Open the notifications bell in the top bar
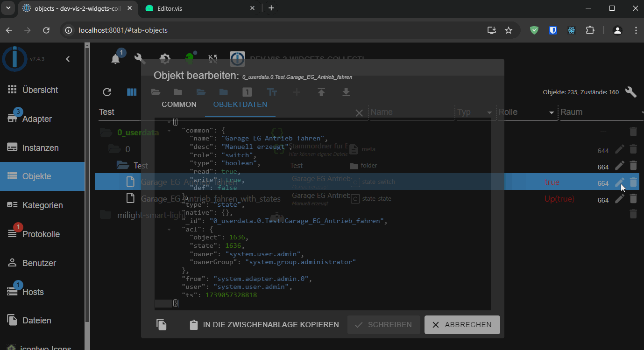 116,59
